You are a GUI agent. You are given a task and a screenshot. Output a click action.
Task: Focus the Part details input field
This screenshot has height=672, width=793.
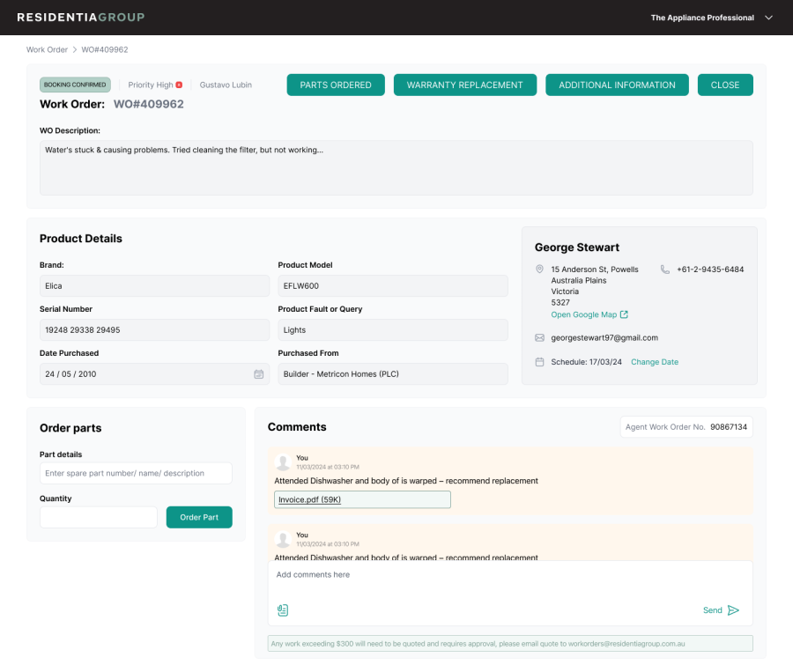[x=136, y=473]
